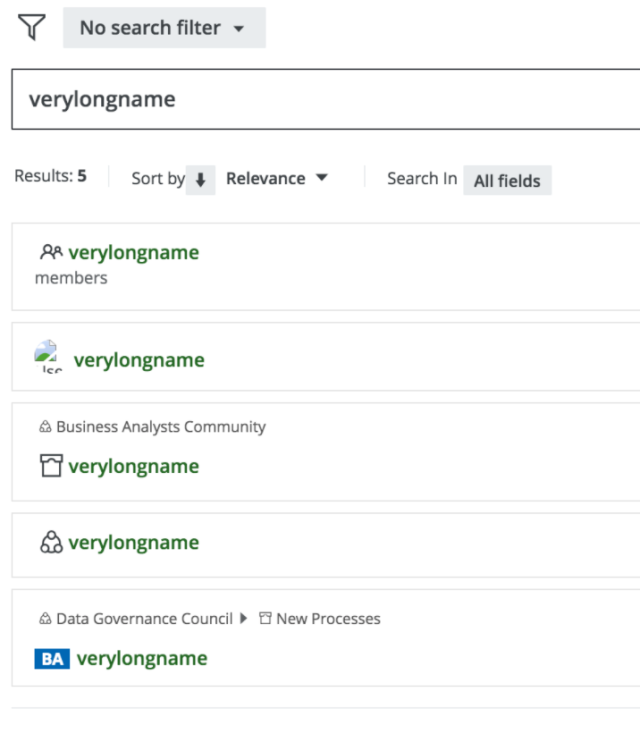Viewport: 640px width, 751px height.
Task: Click the community circles icon in fourth result
Action: 50,542
